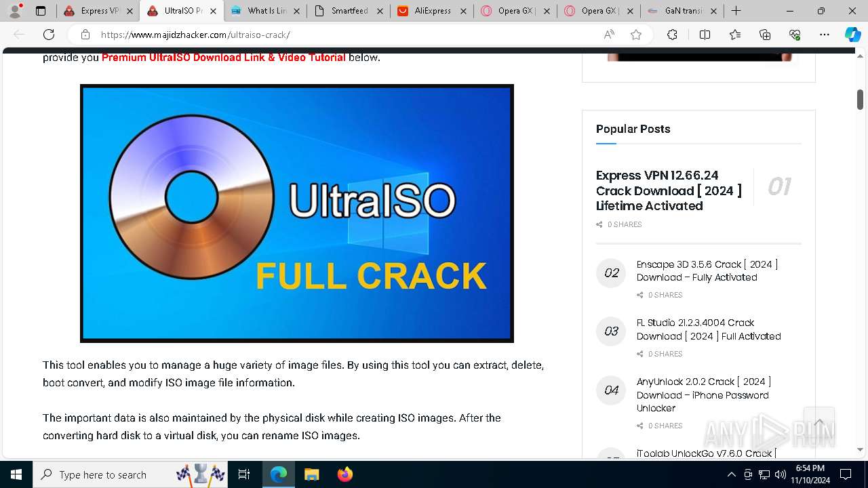This screenshot has height=488, width=868.
Task: Click the Microsoft Edge taskbar icon
Action: (279, 474)
